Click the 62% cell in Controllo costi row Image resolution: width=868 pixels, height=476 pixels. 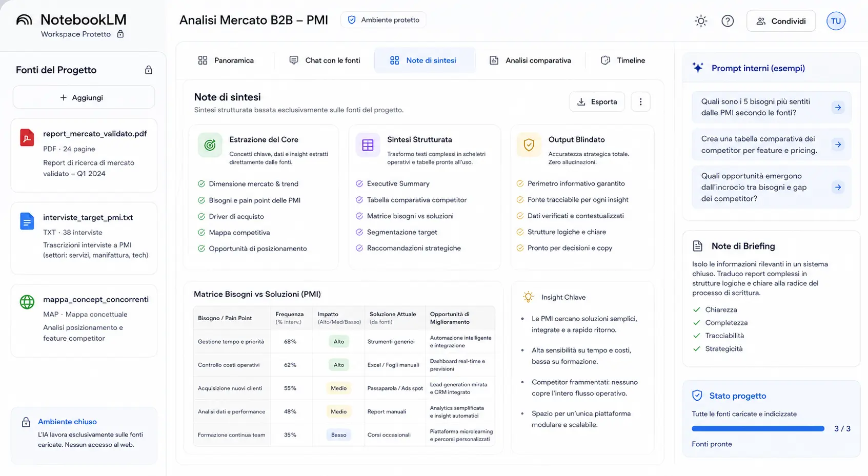pos(290,365)
